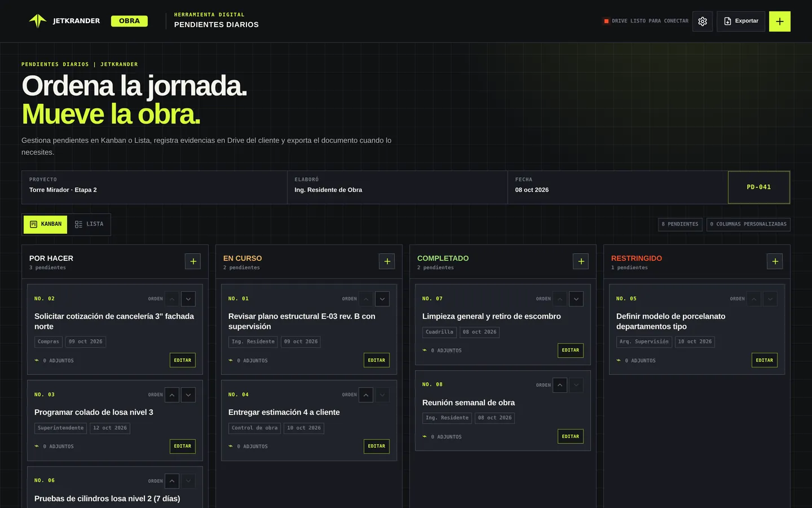This screenshot has width=812, height=508.
Task: Move card No. 03 up in order
Action: coord(172,395)
